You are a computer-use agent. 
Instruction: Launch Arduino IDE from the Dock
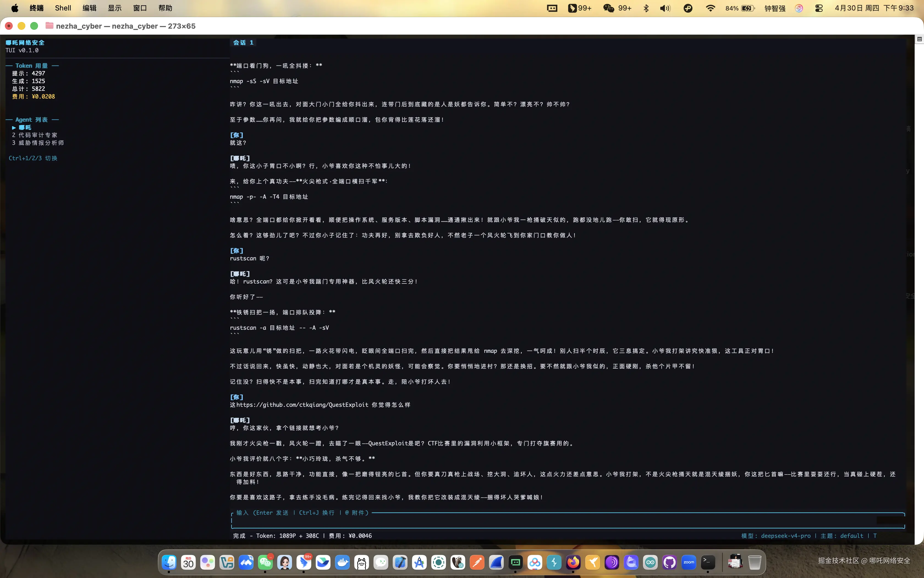click(x=650, y=562)
